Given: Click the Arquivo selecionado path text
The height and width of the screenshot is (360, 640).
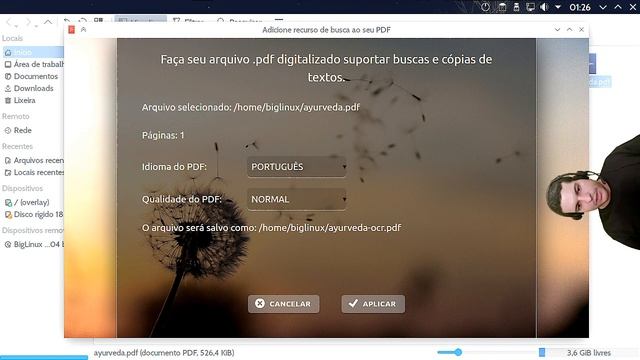Looking at the screenshot, I should click(251, 107).
